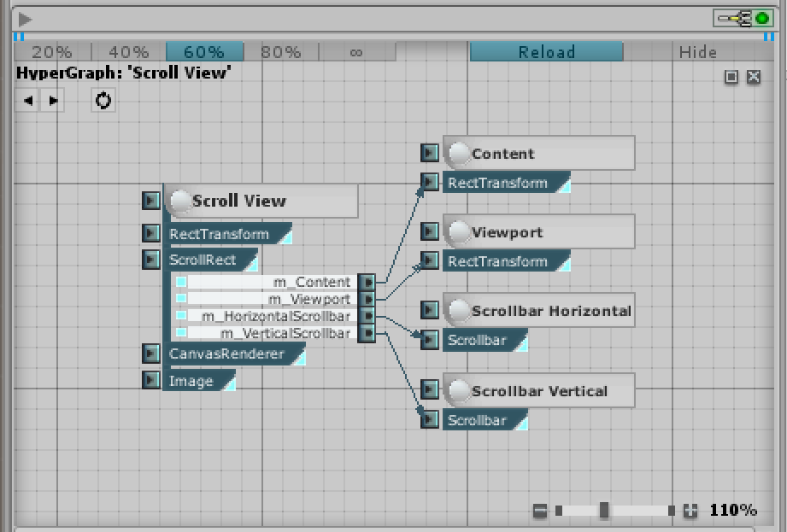Click the ScrollRect component label
787x532 pixels.
point(203,260)
